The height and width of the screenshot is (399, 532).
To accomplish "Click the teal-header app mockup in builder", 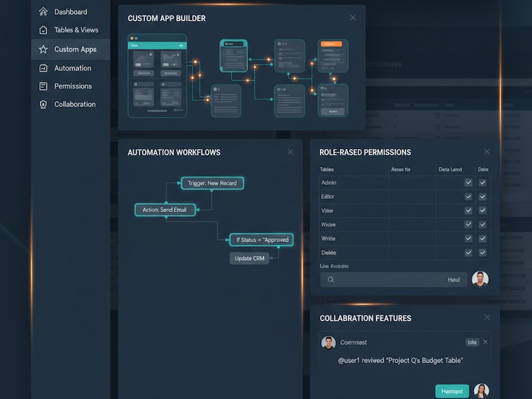I will (x=157, y=76).
